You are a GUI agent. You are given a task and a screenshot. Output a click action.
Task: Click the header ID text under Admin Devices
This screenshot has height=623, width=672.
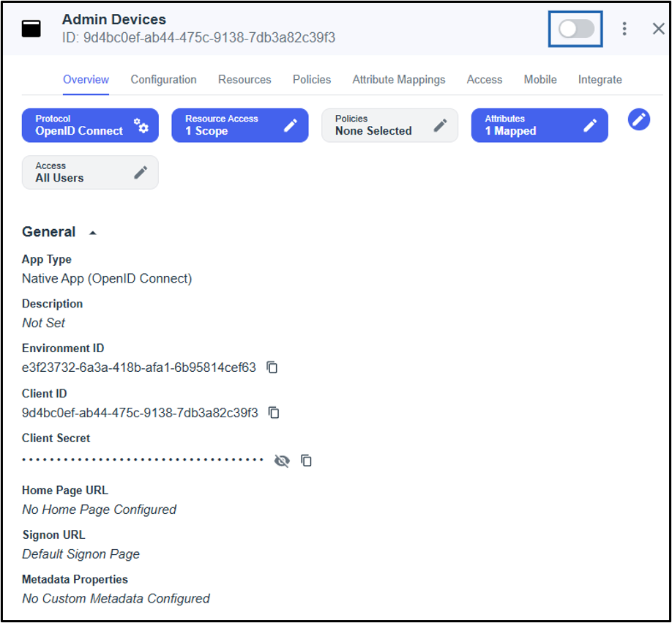click(198, 38)
